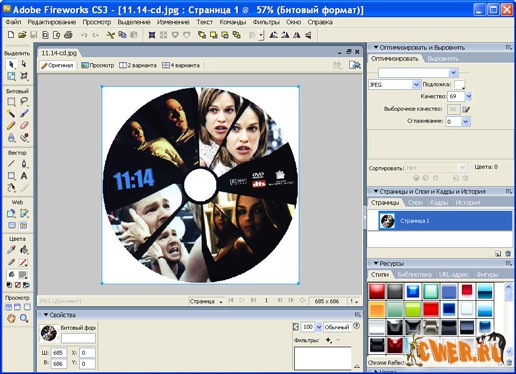
Task: Click the height В field showing 686
Action: click(x=58, y=363)
